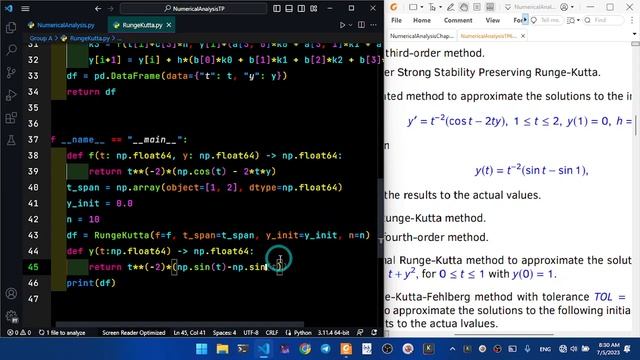Open Telegram from the taskbar
The height and width of the screenshot is (360, 640).
click(325, 349)
